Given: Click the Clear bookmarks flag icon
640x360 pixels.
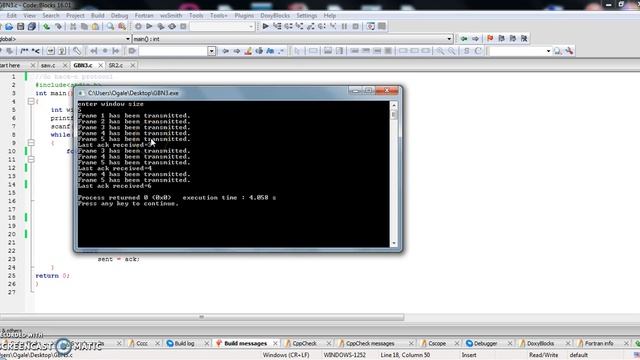Looking at the screenshot, I should pos(524,38).
